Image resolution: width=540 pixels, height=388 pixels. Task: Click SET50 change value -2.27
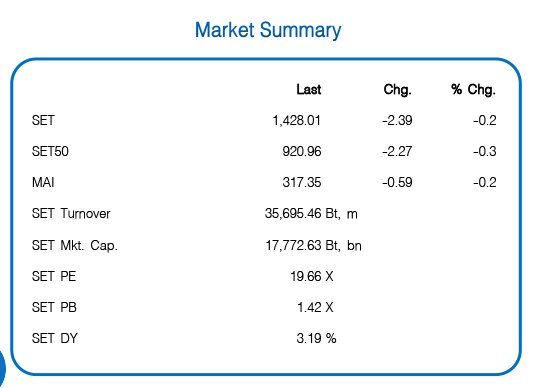[x=397, y=151]
